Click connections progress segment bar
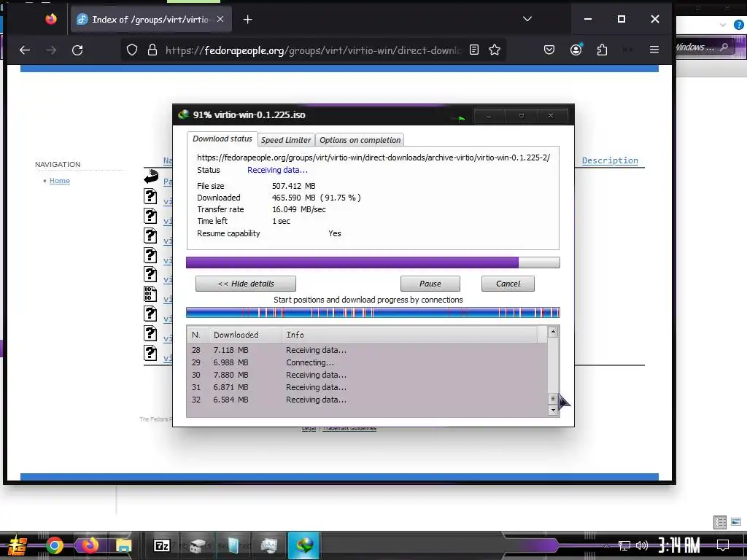Screen dimensions: 747x560 (373, 312)
